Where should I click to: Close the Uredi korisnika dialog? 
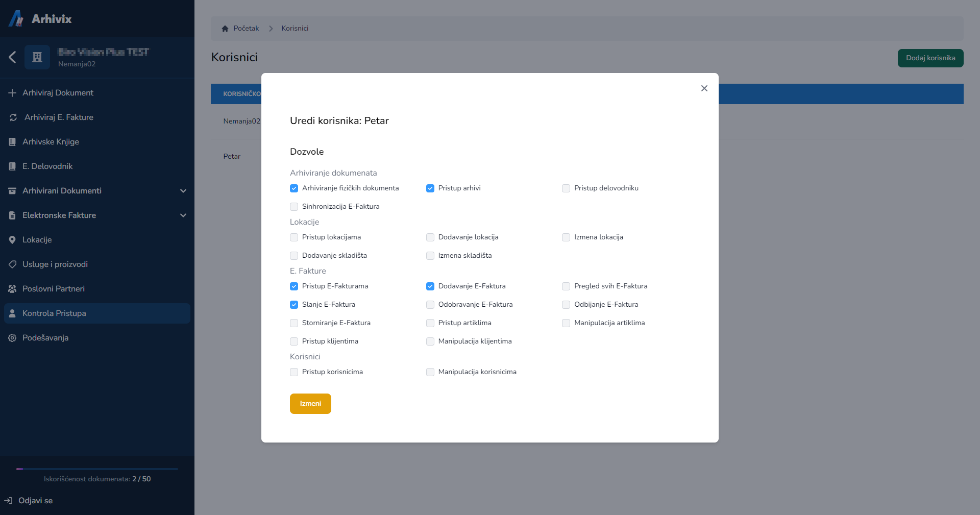click(x=704, y=88)
